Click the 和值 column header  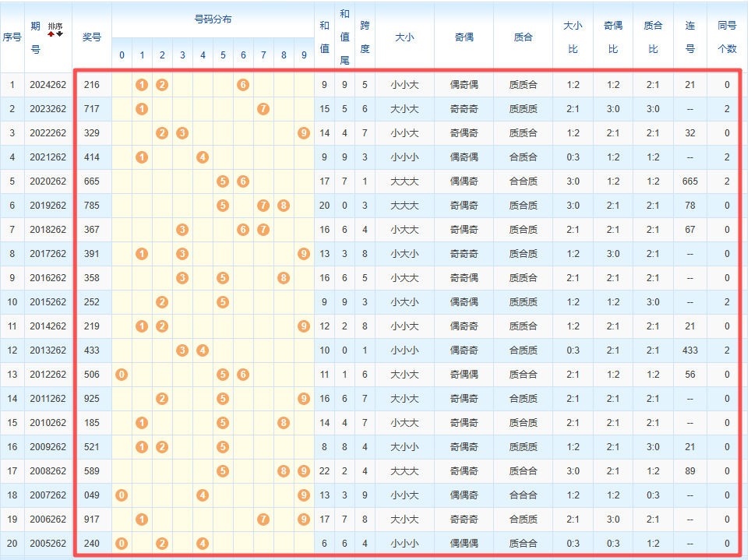pos(324,37)
